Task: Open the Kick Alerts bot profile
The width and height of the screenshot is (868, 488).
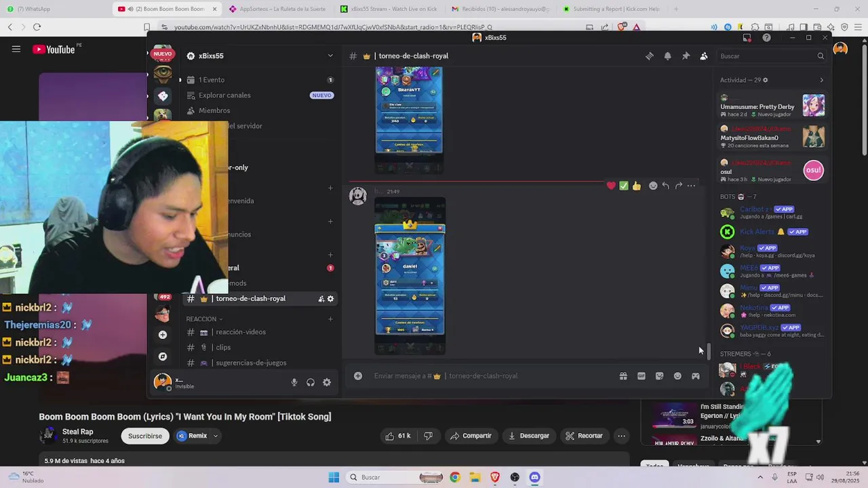Action: (x=772, y=232)
